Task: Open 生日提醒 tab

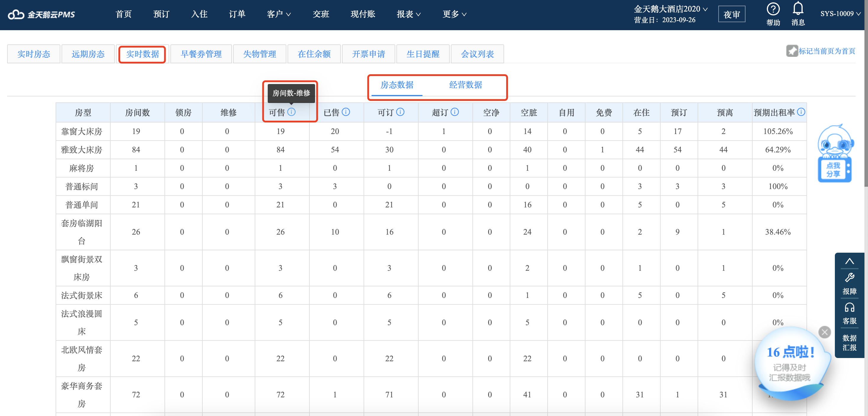Action: coord(423,54)
